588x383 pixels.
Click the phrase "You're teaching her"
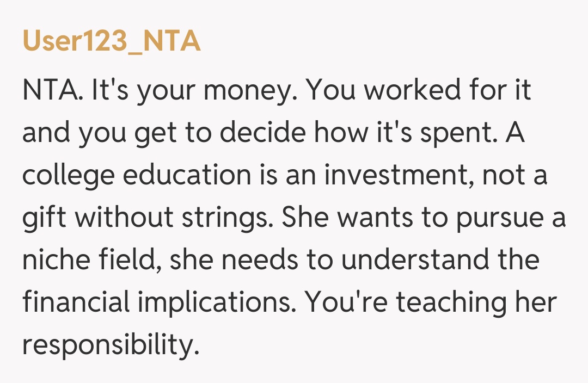(x=431, y=303)
